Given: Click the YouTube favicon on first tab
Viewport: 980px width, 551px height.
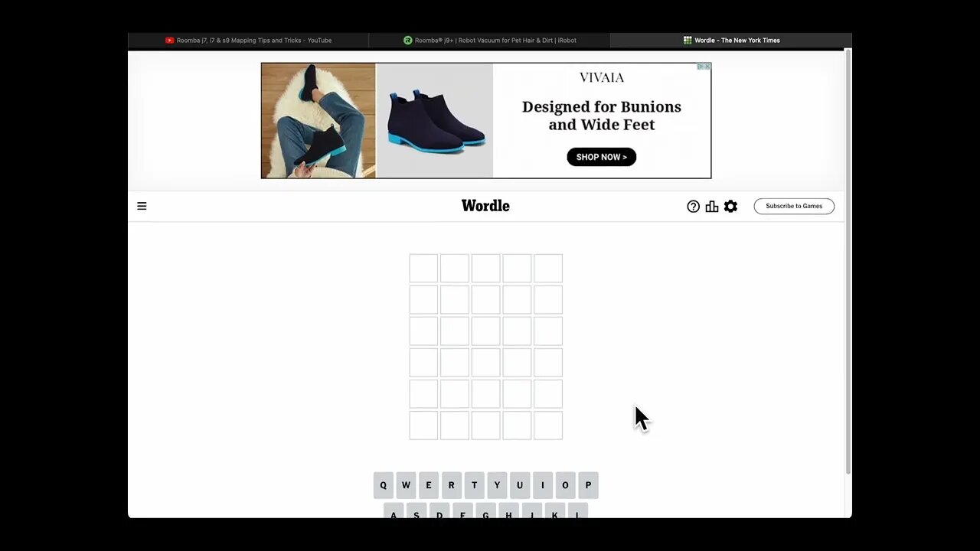Looking at the screenshot, I should pos(169,41).
